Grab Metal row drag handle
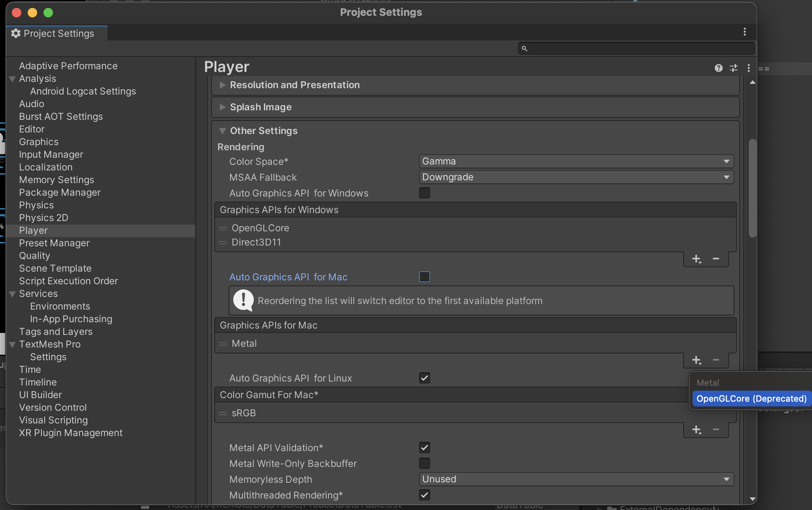Viewport: 812px width, 510px height. [223, 344]
